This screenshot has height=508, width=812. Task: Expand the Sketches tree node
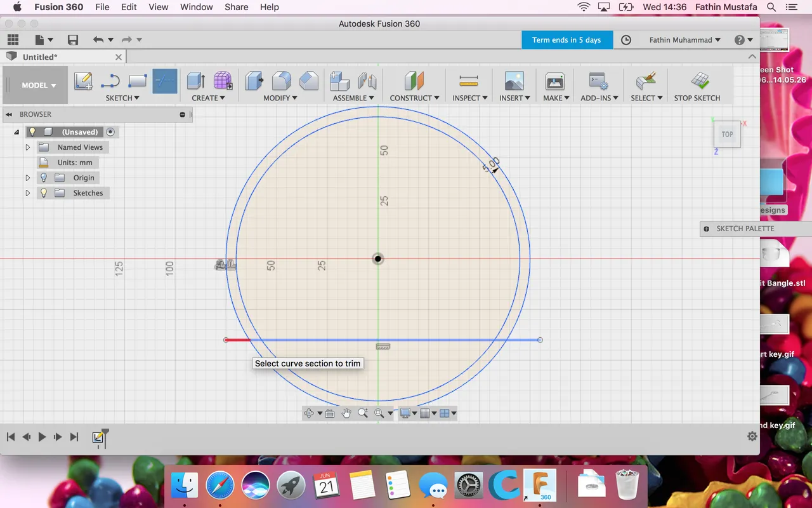[x=27, y=193]
